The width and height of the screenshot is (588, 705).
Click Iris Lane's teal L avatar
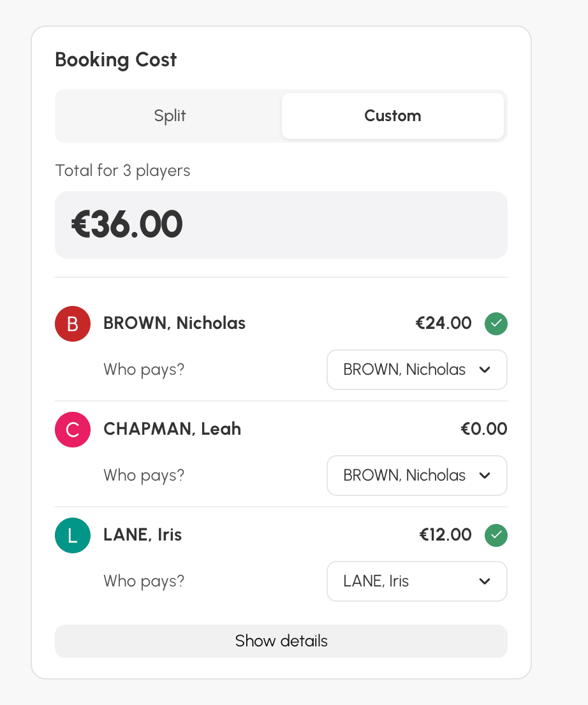point(73,535)
